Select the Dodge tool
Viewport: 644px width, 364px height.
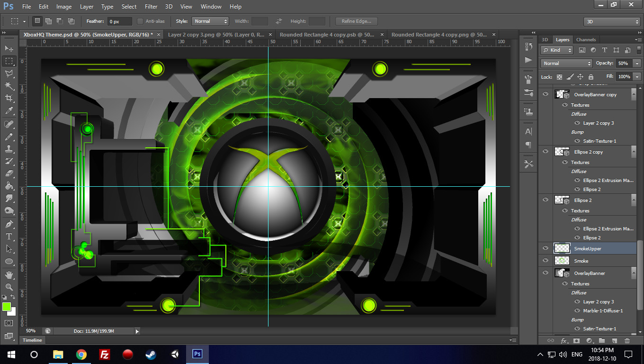(9, 210)
